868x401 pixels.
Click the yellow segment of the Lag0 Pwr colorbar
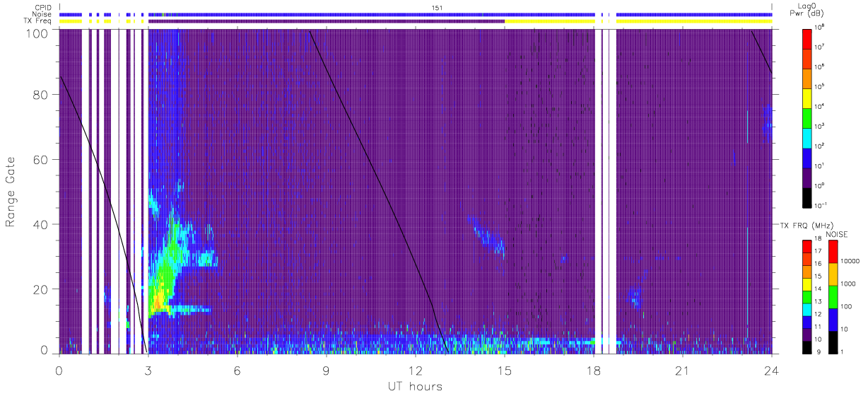tap(807, 97)
